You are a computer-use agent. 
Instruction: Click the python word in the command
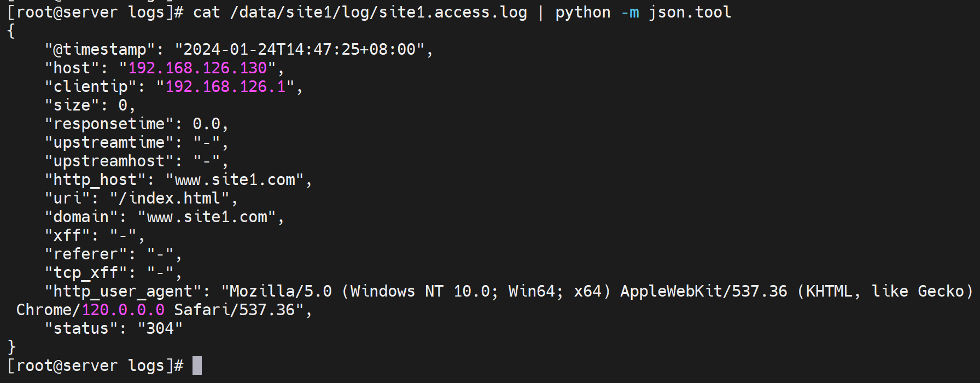coord(583,12)
